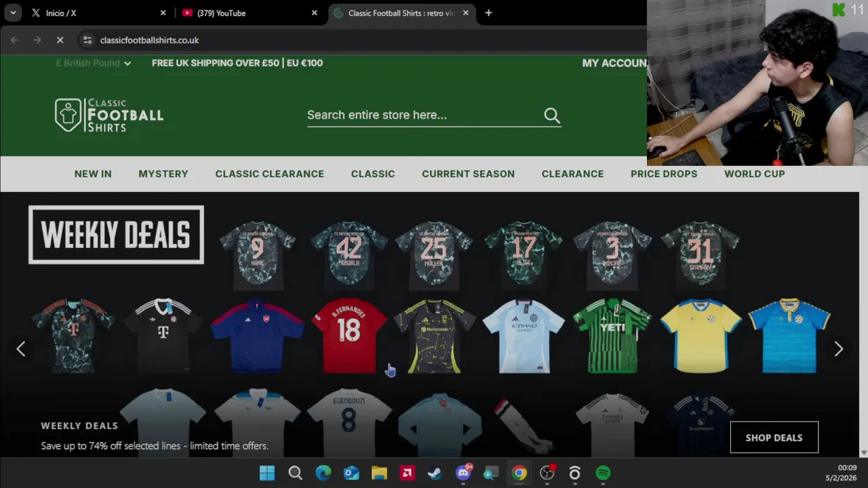
Task: Select the Classic Football Shirts browser tab
Action: coord(401,13)
